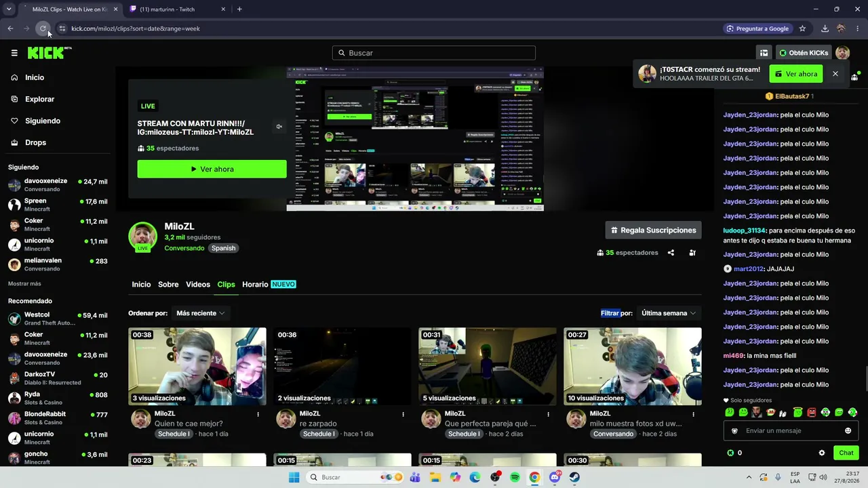The height and width of the screenshot is (488, 868).
Task: Send message with Chat button
Action: click(x=846, y=453)
